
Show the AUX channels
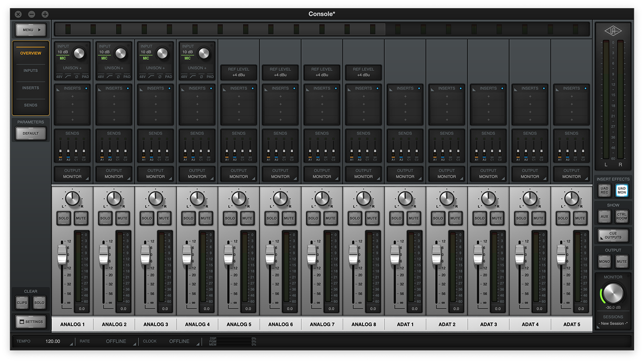[604, 216]
